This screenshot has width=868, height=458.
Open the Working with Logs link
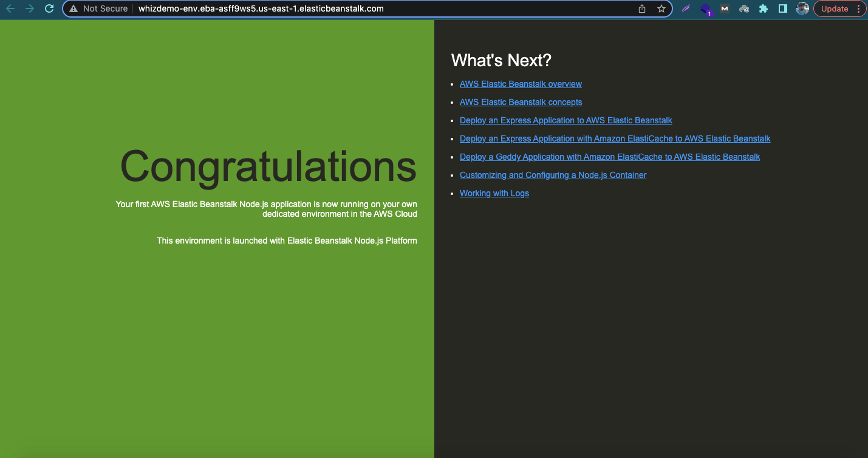tap(494, 193)
